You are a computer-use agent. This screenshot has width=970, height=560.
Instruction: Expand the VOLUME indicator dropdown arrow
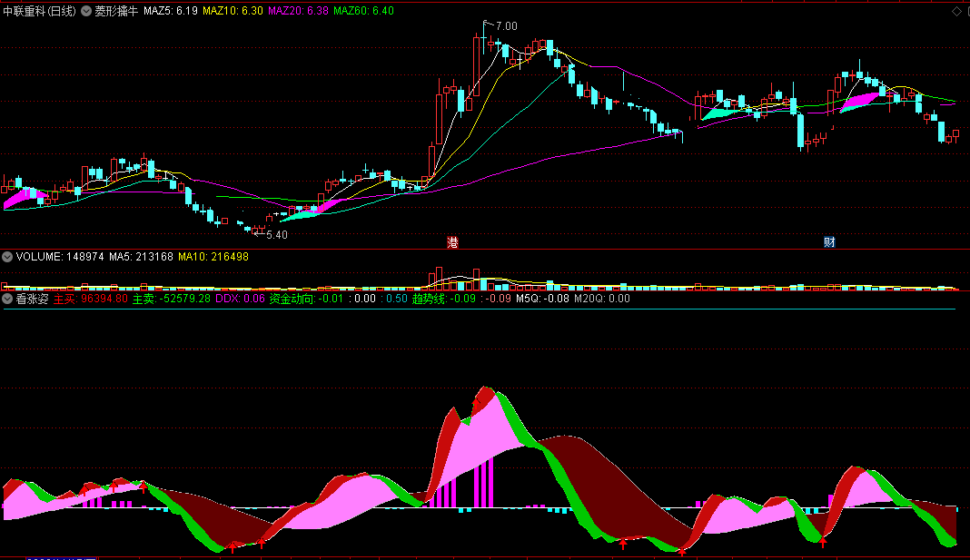click(x=7, y=257)
